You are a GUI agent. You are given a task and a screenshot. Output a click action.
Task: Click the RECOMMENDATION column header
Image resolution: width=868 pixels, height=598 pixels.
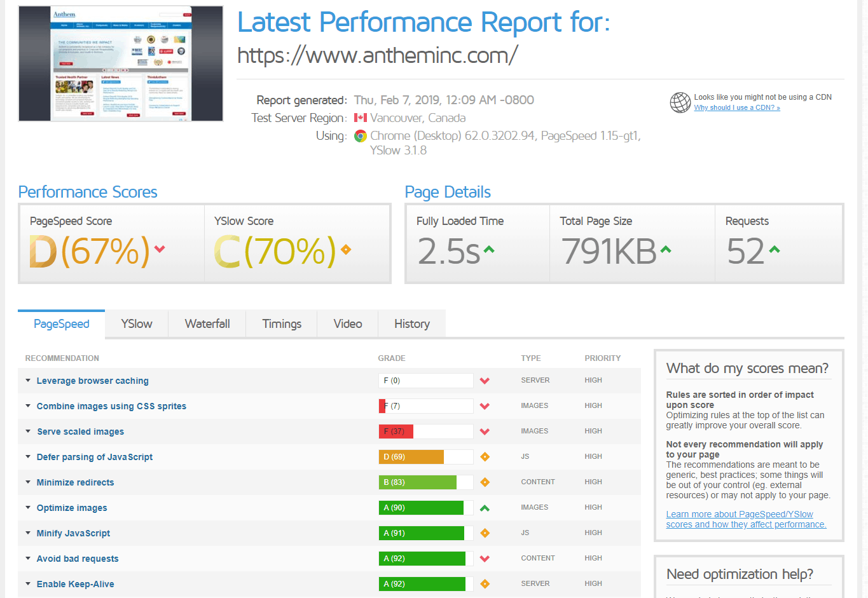[x=62, y=358]
